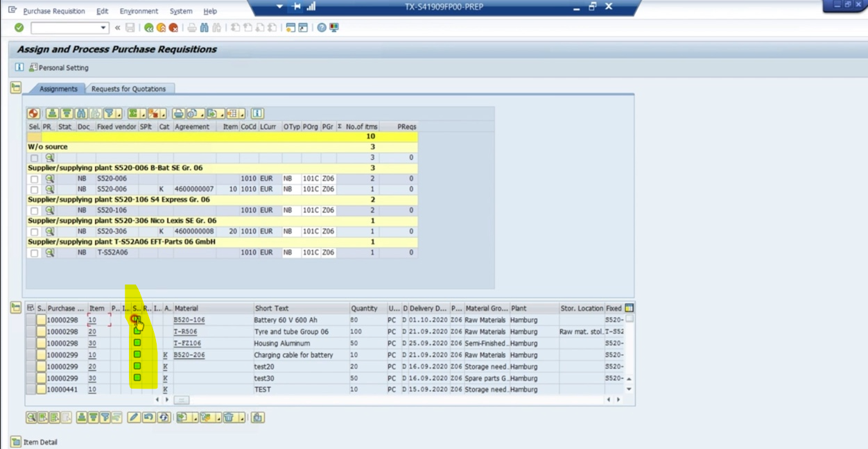The height and width of the screenshot is (449, 868).
Task: Click the green Enter checkmark icon
Action: (19, 28)
